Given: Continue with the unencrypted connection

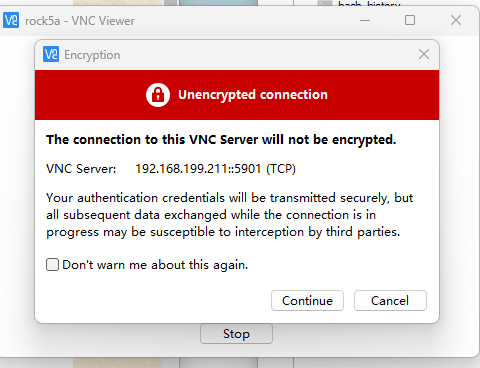Looking at the screenshot, I should click(x=307, y=301).
